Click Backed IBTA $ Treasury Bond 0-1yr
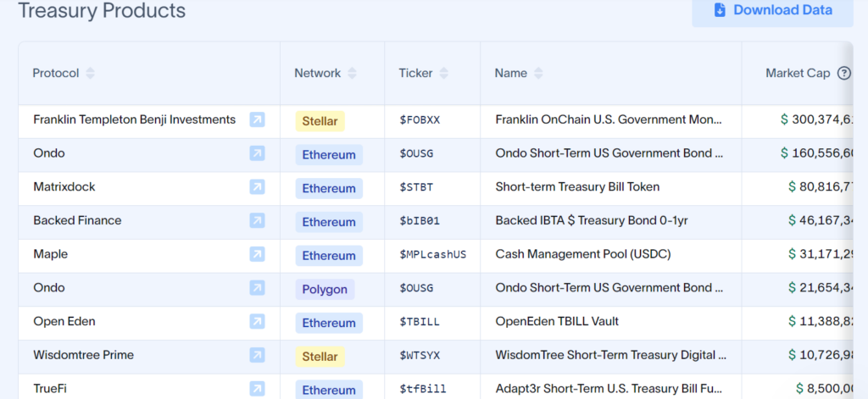 (x=592, y=221)
